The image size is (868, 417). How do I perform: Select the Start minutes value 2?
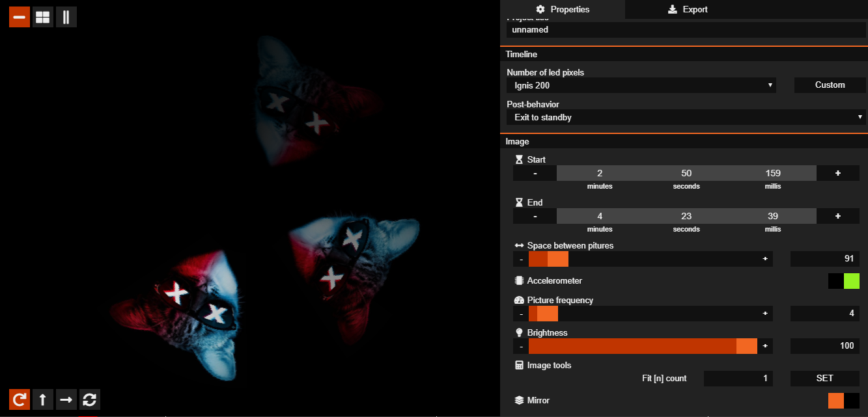pyautogui.click(x=600, y=173)
